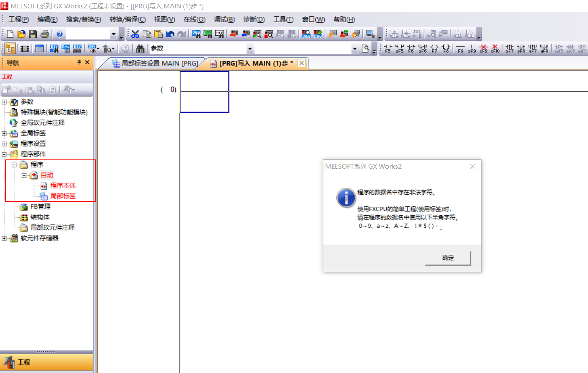Click the 确定 button in dialog

(448, 258)
